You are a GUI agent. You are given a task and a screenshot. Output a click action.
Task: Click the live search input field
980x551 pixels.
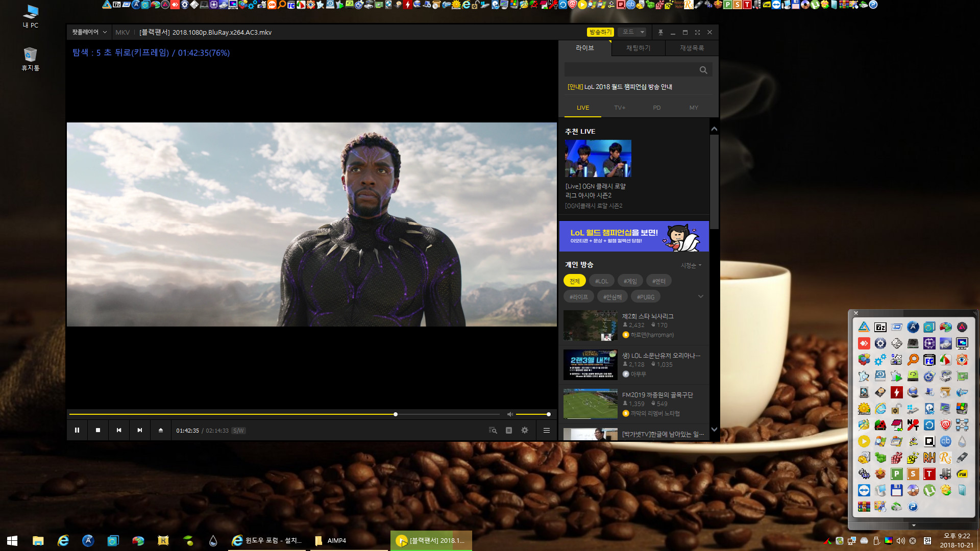point(631,70)
